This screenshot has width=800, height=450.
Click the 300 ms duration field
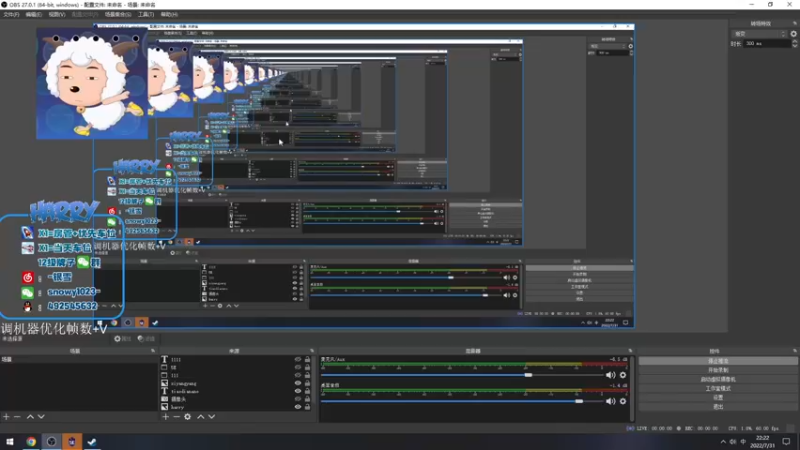pyautogui.click(x=767, y=44)
